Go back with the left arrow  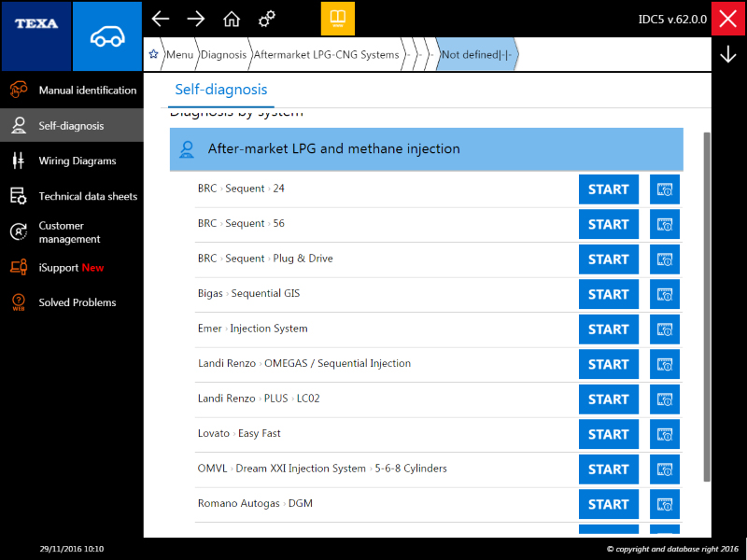(x=161, y=19)
